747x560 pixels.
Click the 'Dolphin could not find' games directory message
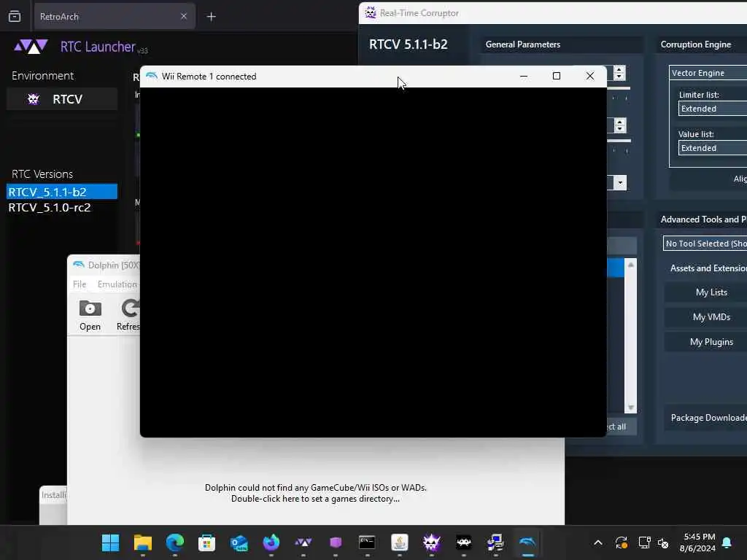[x=315, y=493]
